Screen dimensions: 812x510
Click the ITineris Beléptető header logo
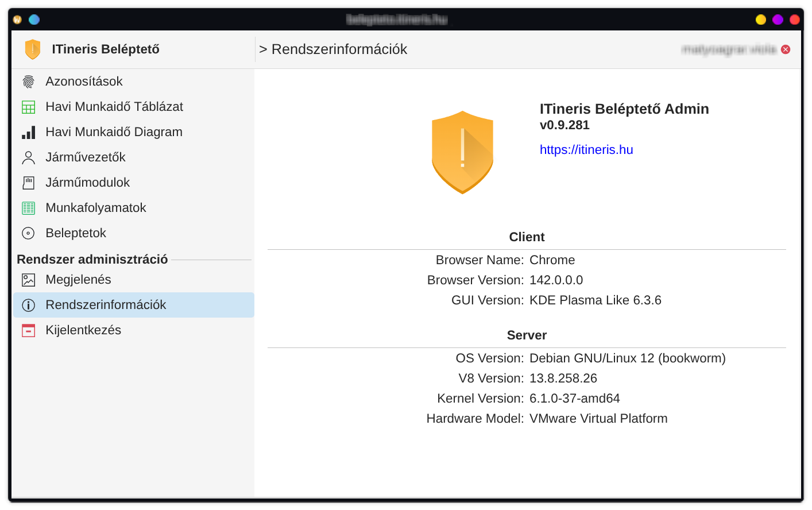(x=33, y=49)
